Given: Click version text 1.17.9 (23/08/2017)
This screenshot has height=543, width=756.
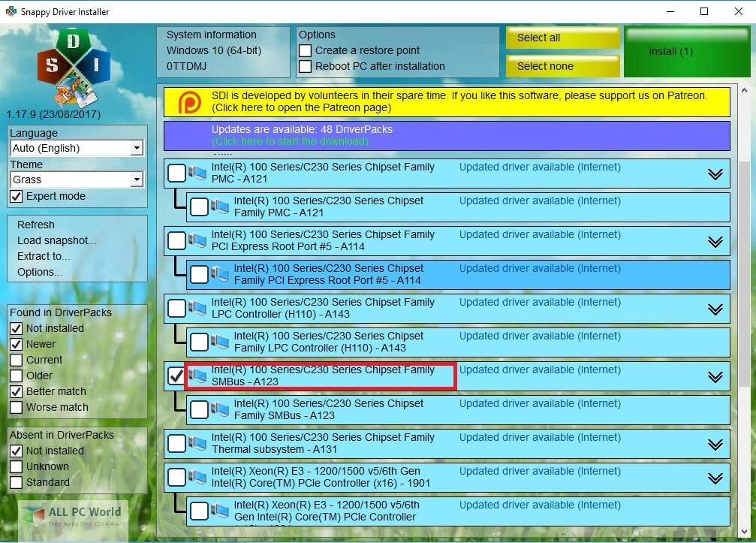Looking at the screenshot, I should tap(53, 115).
